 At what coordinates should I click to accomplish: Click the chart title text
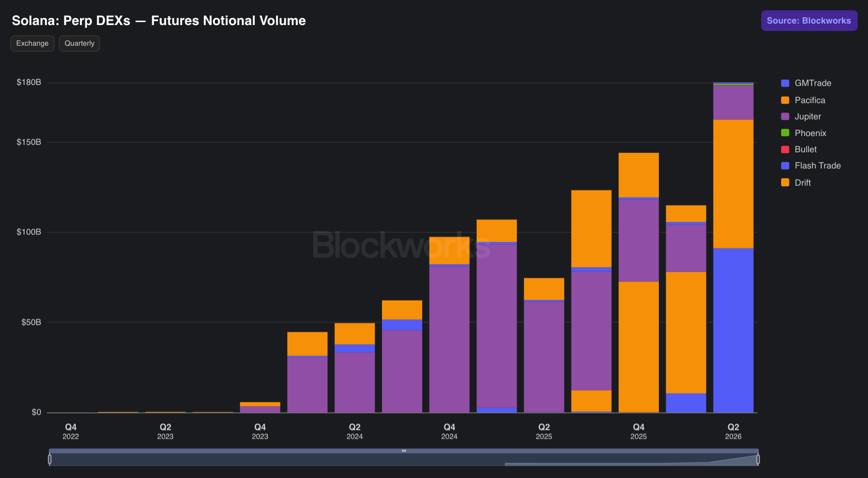coord(159,21)
